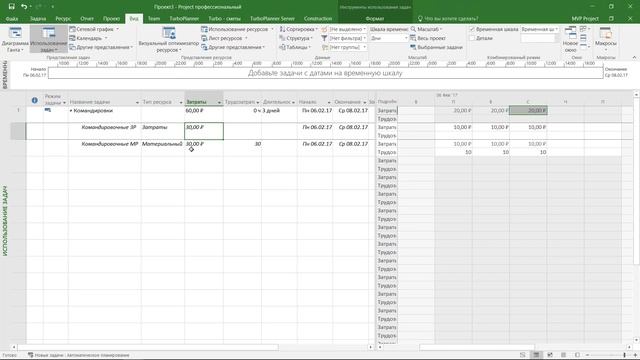Open the Network Diagram view
This screenshot has height=360, width=640.
tap(94, 29)
